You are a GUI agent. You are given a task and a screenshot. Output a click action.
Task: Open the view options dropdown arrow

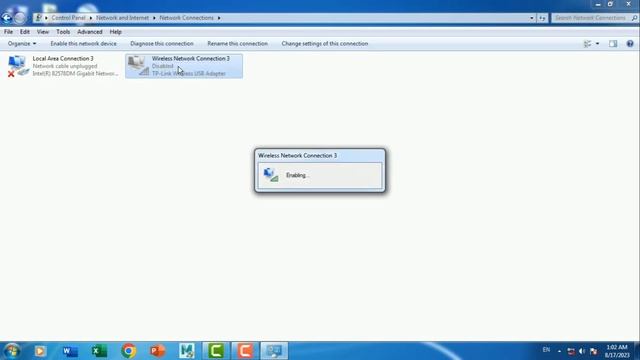click(598, 44)
